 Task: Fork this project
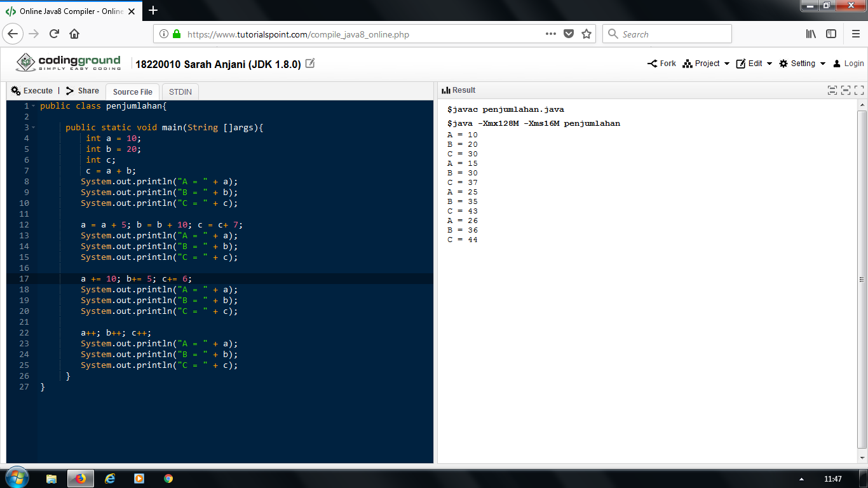661,64
